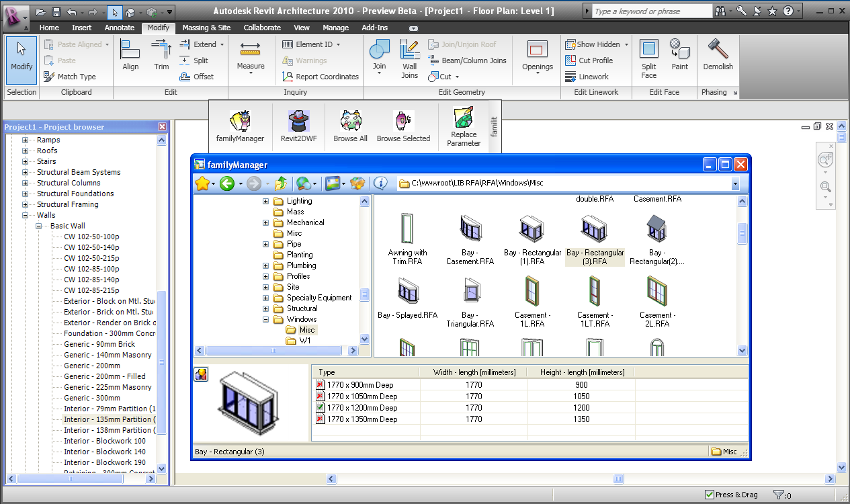
Task: Expand the Lighting folder in familyManager tree
Action: (265, 201)
